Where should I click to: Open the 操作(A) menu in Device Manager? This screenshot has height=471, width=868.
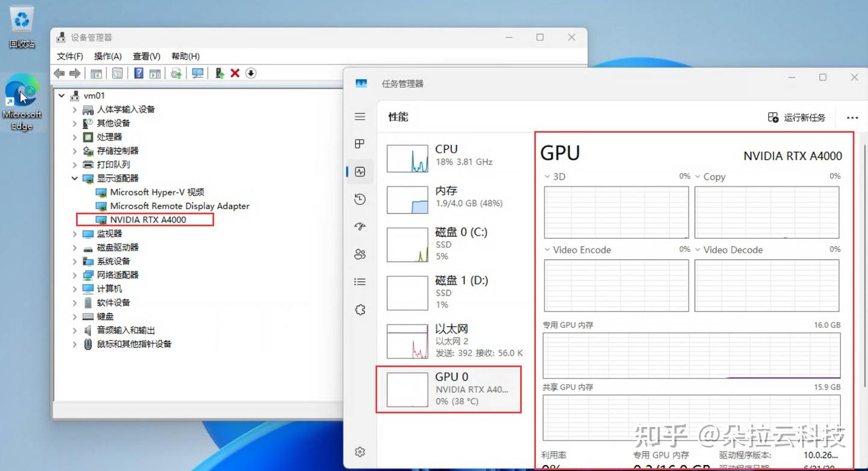pos(107,56)
